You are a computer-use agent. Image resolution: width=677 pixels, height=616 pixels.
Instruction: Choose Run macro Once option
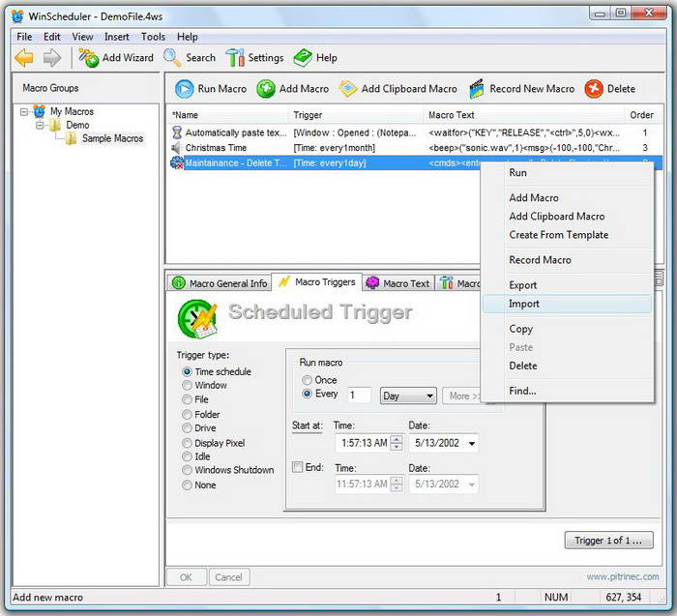307,380
